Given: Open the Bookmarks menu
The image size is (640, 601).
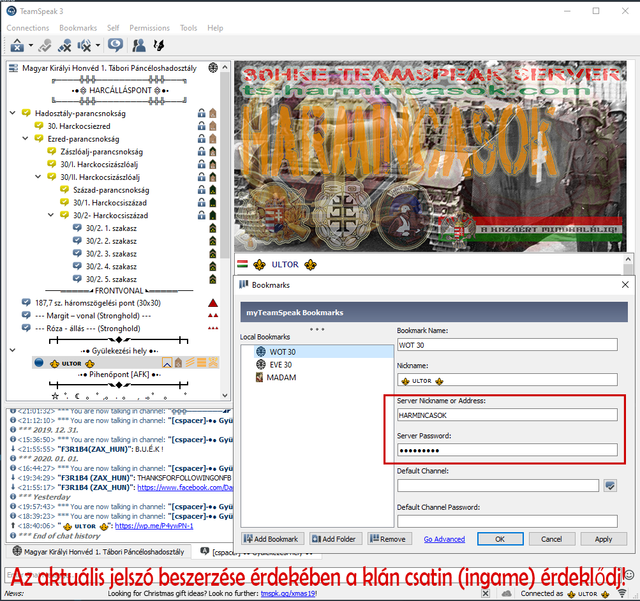Looking at the screenshot, I should [78, 28].
